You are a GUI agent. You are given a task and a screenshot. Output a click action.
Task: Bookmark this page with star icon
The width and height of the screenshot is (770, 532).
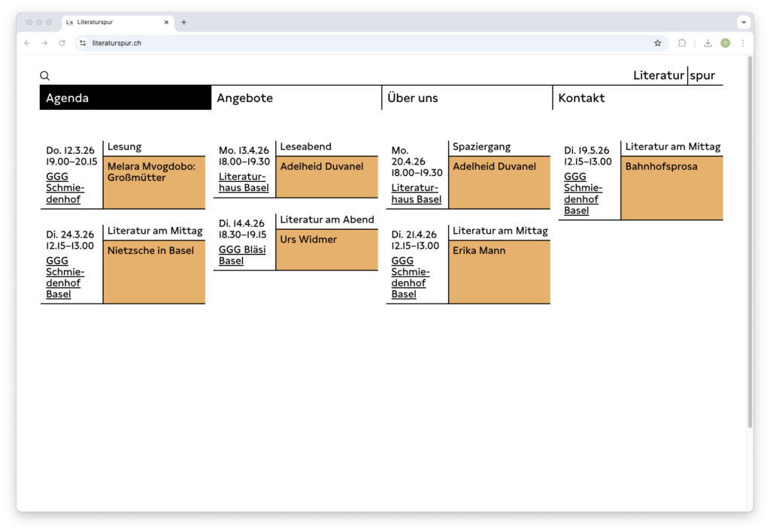[x=657, y=44]
